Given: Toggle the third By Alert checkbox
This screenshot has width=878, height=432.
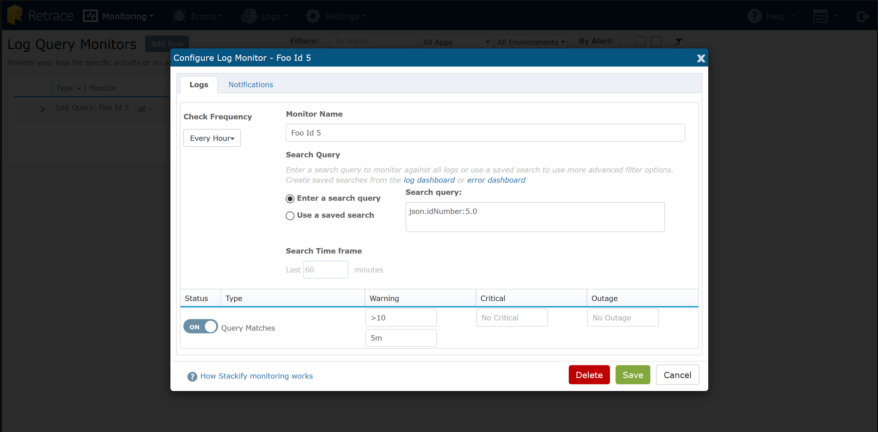Looking at the screenshot, I should pyautogui.click(x=657, y=41).
